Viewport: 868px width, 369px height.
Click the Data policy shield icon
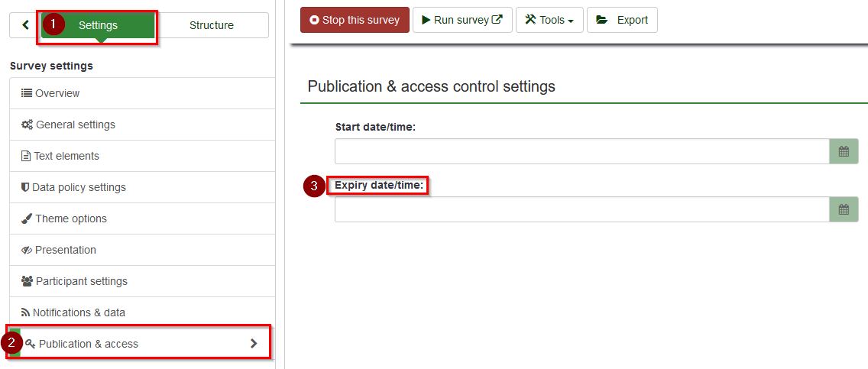[x=25, y=187]
